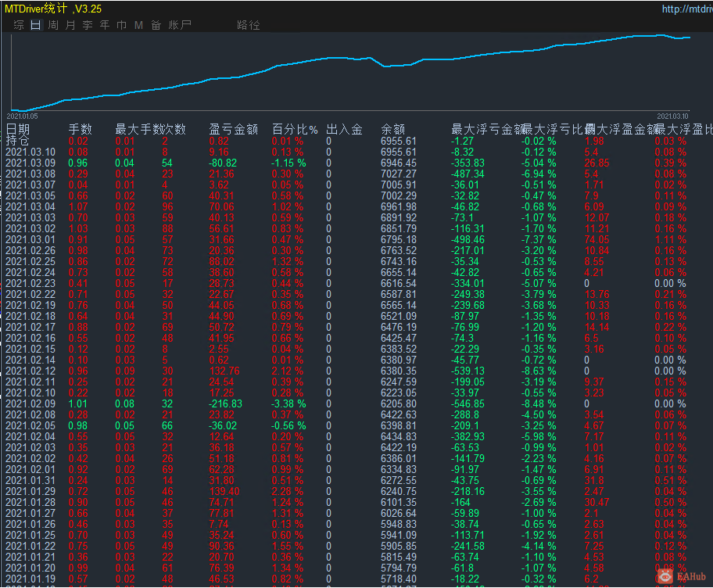Viewport: 713px width, 588px height.
Task: Switch to the 年 yearly tab
Action: [105, 25]
